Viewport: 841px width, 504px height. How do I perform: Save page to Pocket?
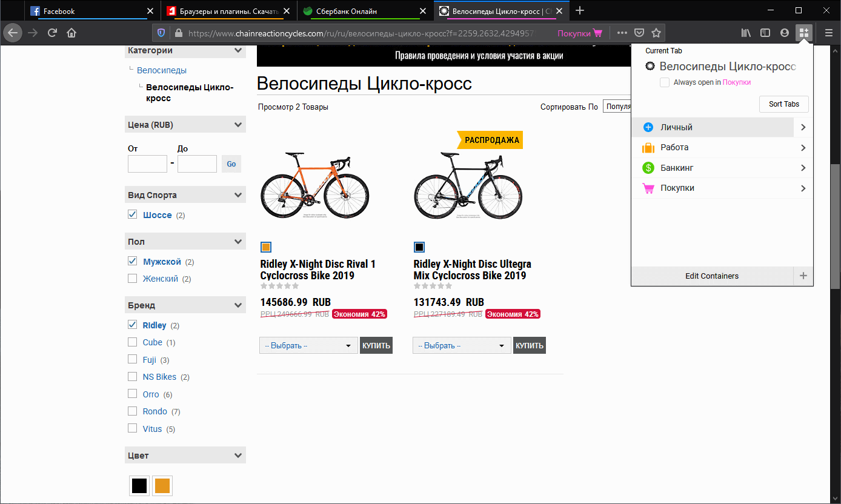(639, 33)
